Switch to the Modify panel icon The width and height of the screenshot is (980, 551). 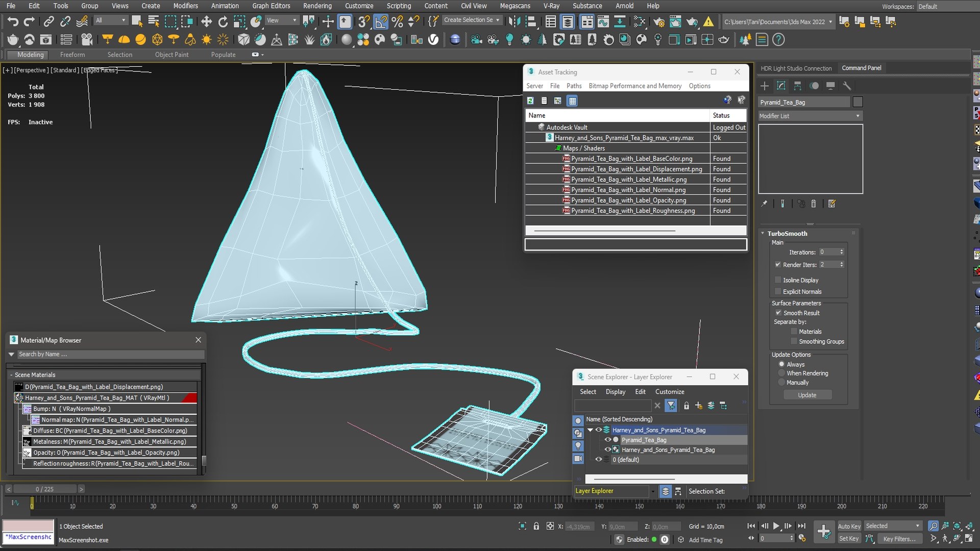point(781,86)
